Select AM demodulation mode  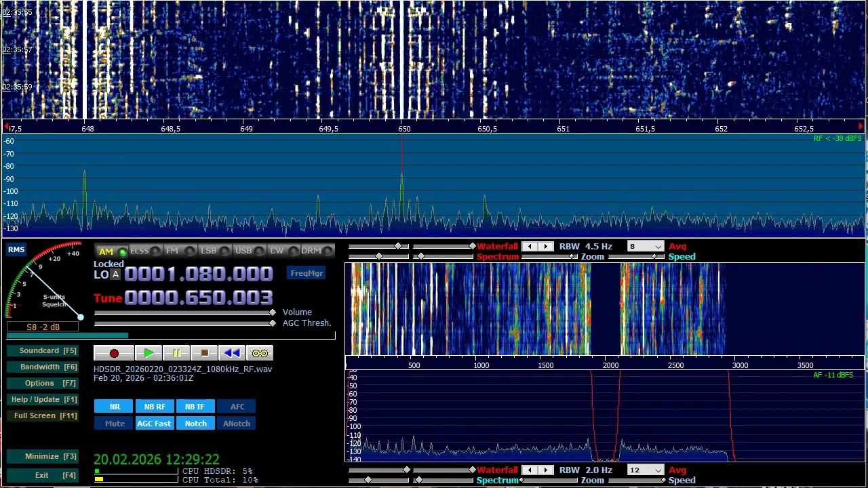pyautogui.click(x=112, y=251)
